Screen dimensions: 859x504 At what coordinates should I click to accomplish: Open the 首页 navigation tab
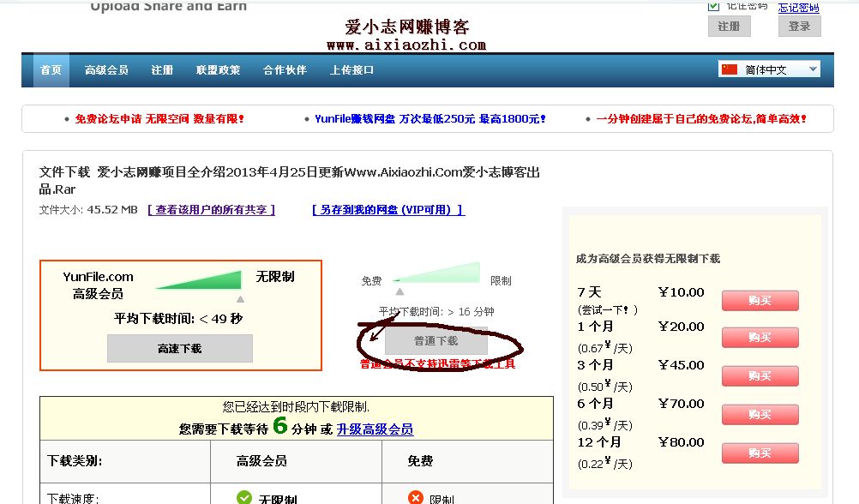51,70
